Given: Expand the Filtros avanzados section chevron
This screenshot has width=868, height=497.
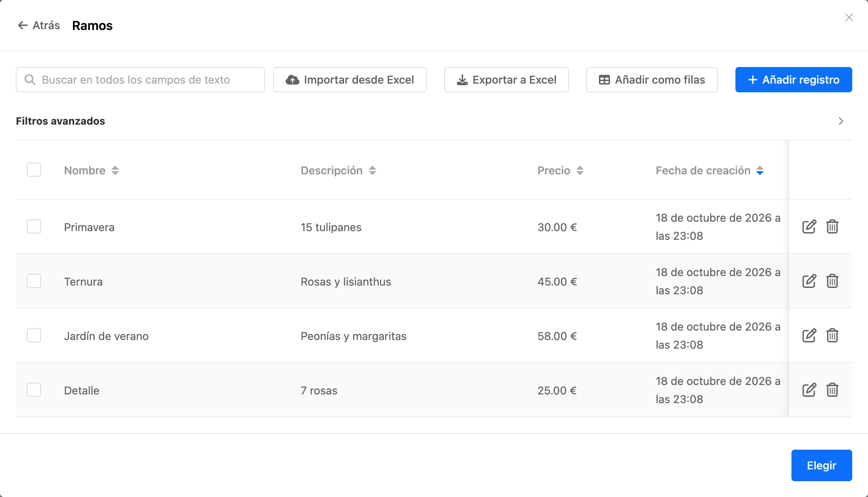Looking at the screenshot, I should (x=841, y=121).
